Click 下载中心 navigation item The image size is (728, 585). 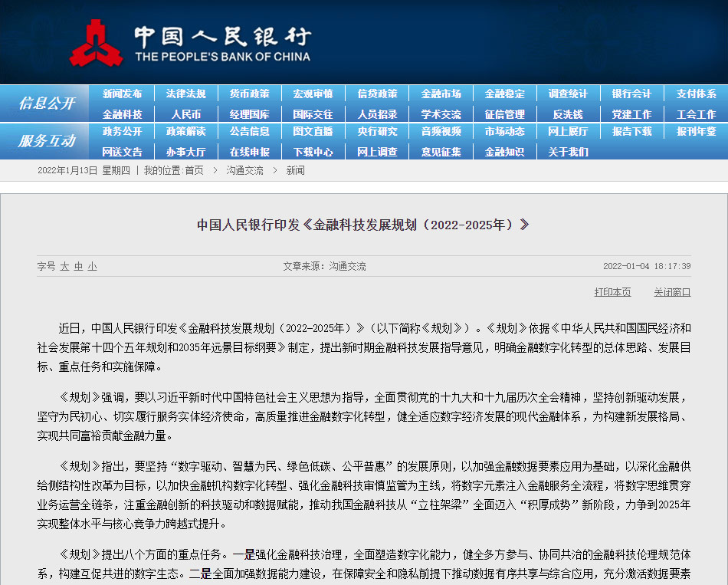pyautogui.click(x=313, y=152)
